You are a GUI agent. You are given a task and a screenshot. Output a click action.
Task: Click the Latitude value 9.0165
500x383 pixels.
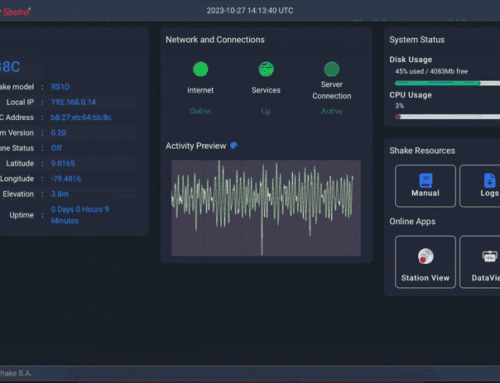pyautogui.click(x=63, y=163)
